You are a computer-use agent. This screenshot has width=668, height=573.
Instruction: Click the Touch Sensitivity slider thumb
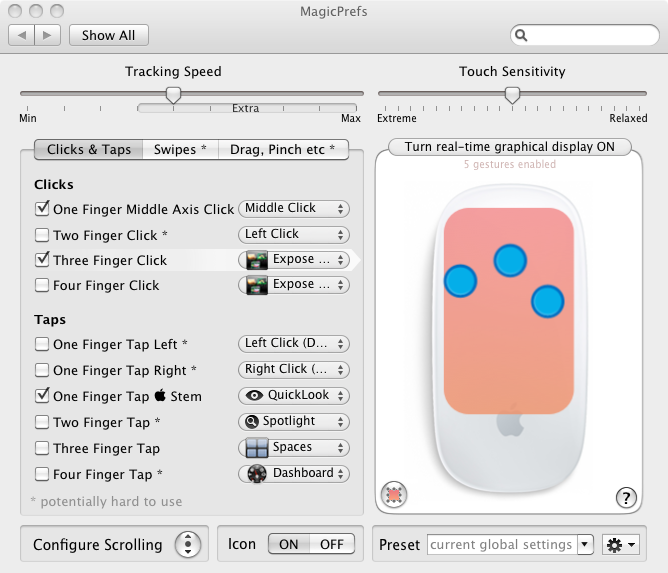[512, 95]
